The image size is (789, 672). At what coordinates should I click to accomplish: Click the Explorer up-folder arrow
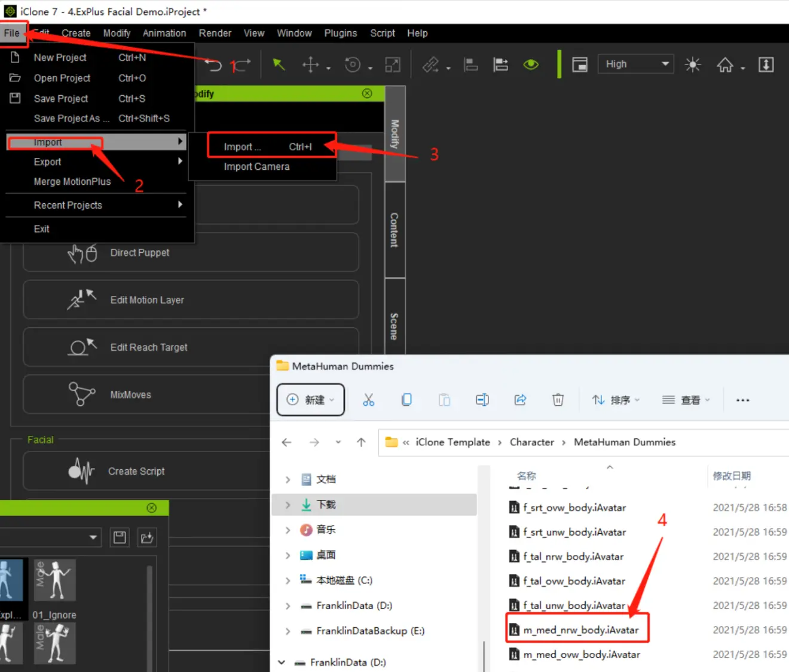point(361,442)
